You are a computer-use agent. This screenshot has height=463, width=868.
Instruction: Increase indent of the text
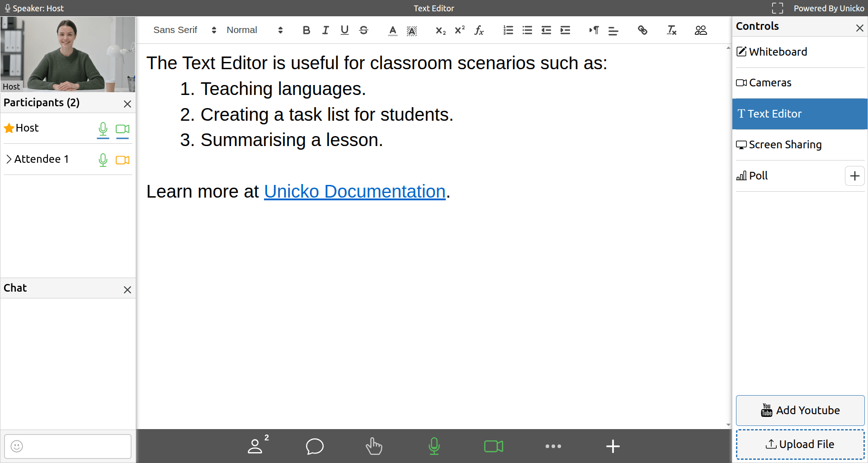point(565,30)
